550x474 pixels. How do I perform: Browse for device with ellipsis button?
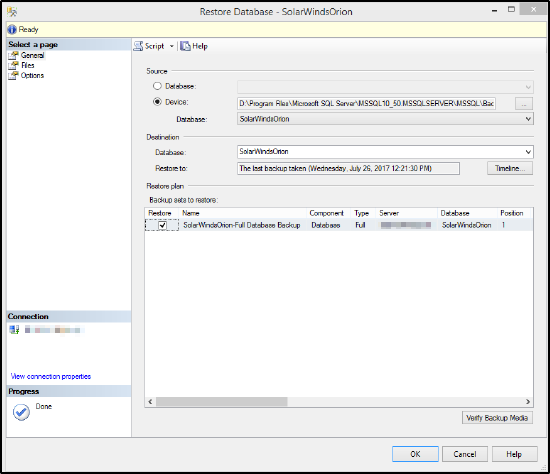524,104
